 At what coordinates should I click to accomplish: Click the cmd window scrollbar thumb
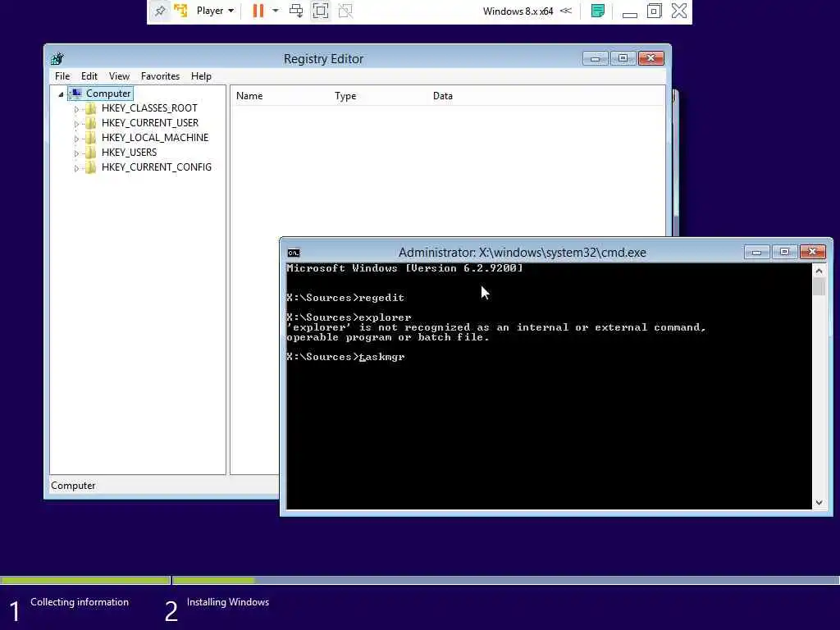click(x=819, y=286)
